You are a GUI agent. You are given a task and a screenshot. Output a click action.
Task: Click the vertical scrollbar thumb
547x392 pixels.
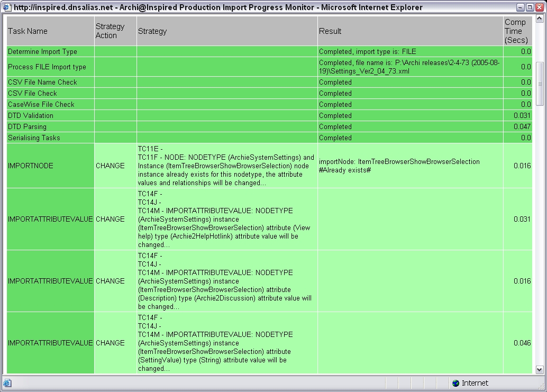point(540,84)
